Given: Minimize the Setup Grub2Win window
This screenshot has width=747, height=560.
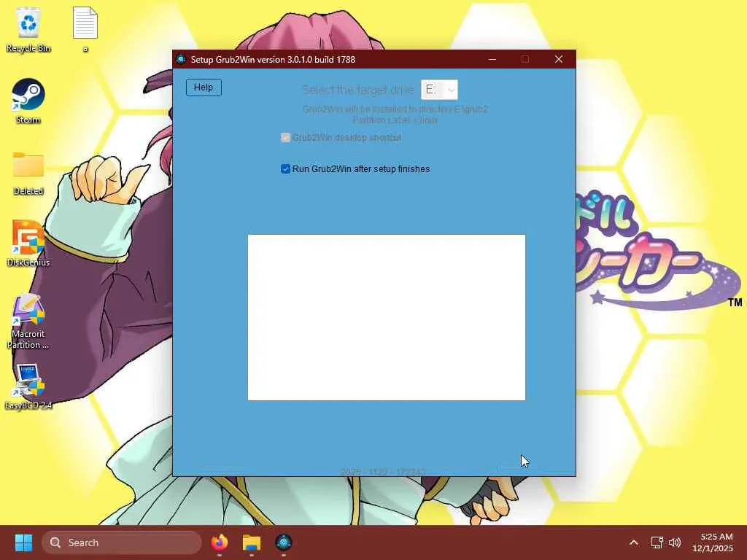Looking at the screenshot, I should (x=492, y=59).
